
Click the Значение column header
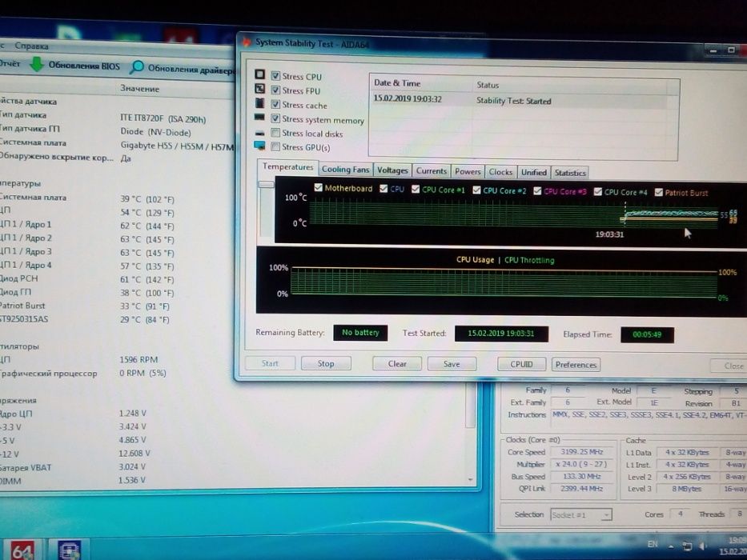pos(139,89)
